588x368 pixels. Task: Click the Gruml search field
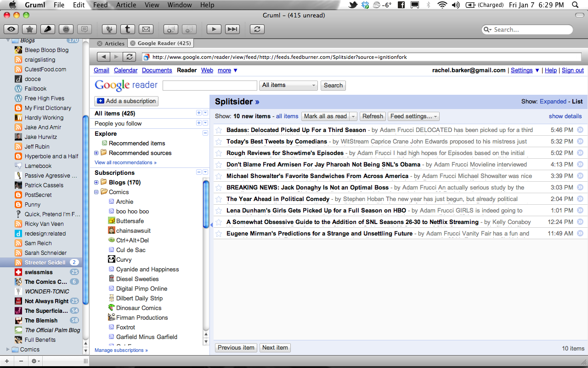pyautogui.click(x=527, y=29)
